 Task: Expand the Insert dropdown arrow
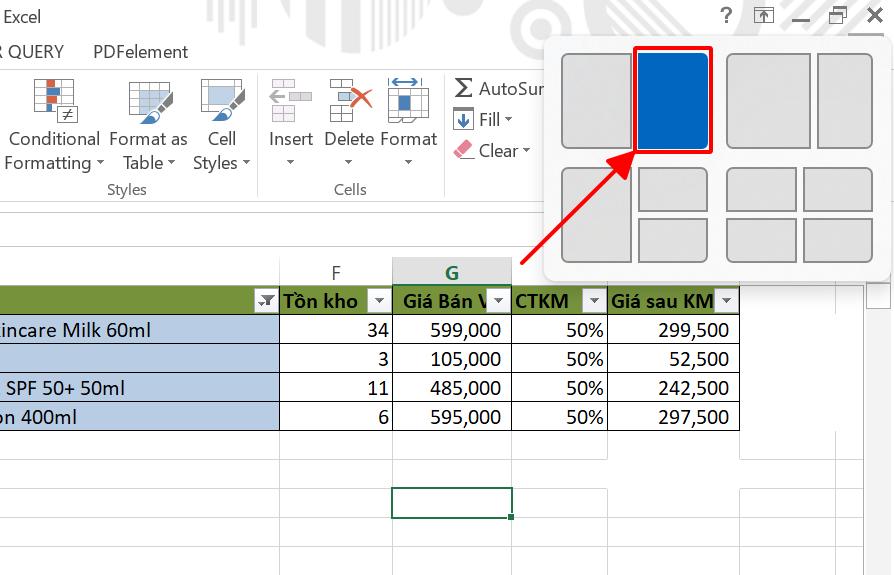(290, 162)
